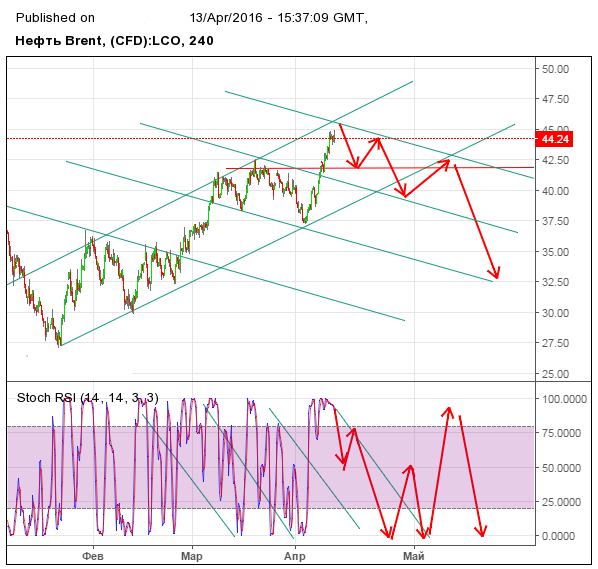Click the 40.00 price axis label
598x569 pixels.
click(555, 191)
